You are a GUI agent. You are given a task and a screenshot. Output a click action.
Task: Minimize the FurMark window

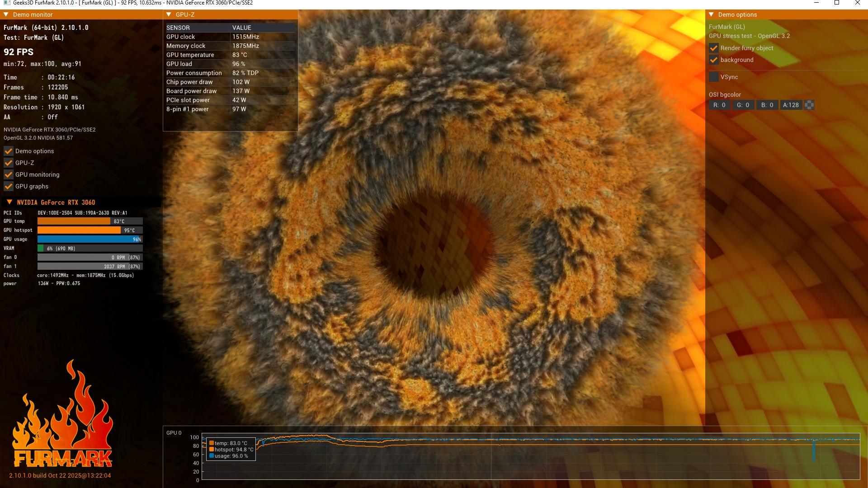[816, 3]
